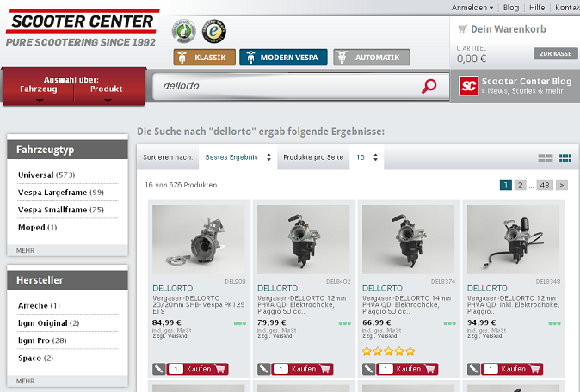
Task: Click quantity field for DEL8348 product
Action: tap(491, 369)
